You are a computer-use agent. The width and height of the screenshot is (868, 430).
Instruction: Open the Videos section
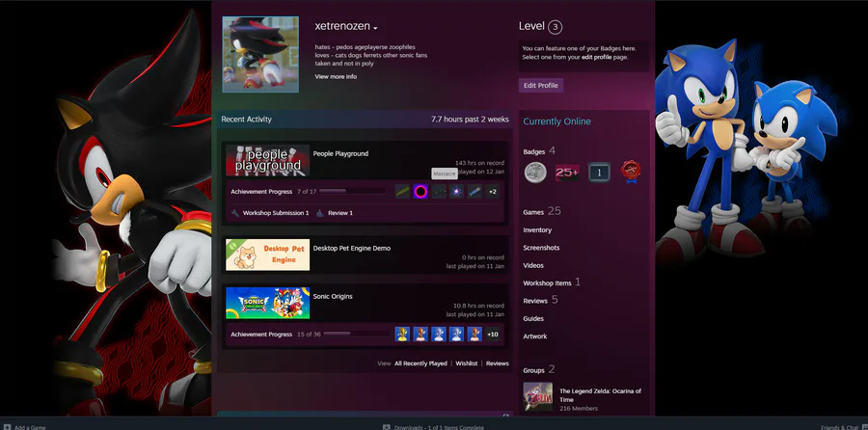[x=533, y=266]
